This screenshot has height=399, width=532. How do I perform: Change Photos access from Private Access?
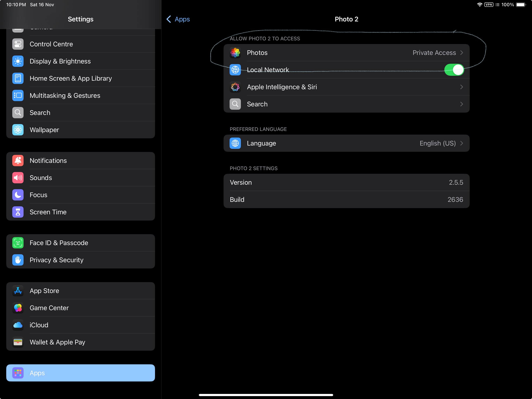pyautogui.click(x=434, y=53)
